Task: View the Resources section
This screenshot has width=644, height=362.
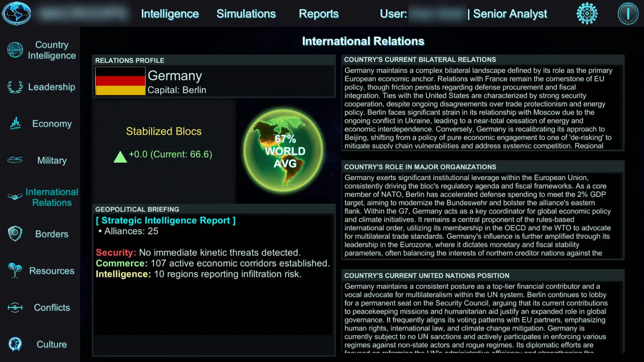Action: pos(52,271)
